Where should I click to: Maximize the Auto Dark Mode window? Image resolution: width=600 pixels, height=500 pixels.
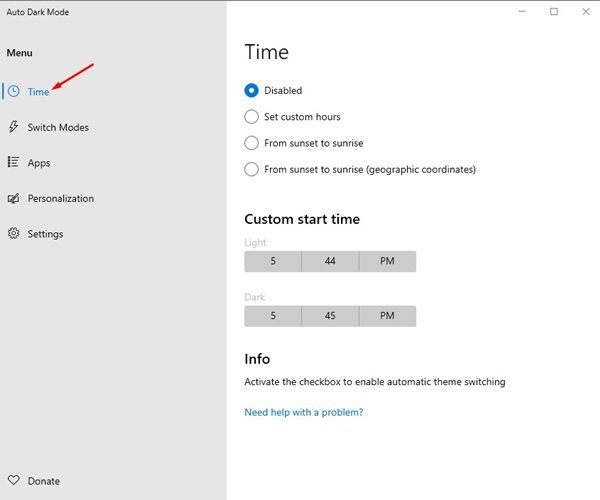[554, 12]
